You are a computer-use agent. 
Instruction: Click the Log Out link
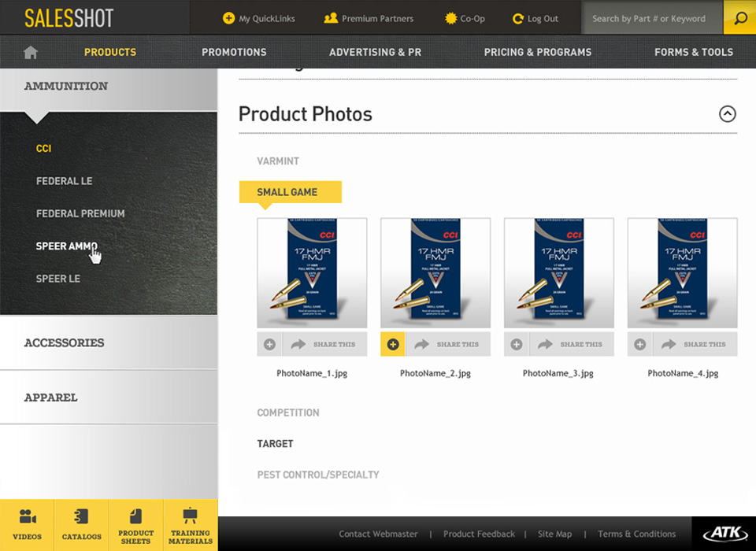[543, 19]
